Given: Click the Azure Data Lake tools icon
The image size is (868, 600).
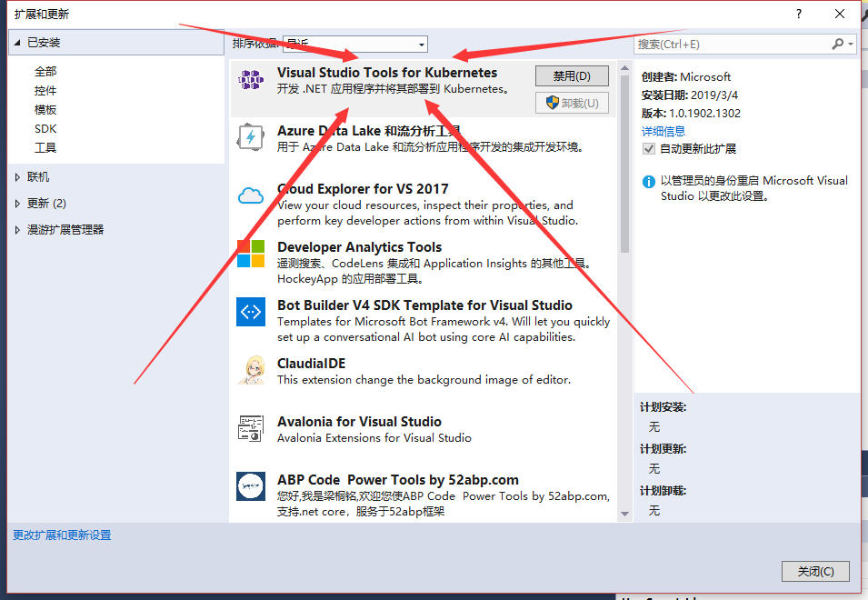Looking at the screenshot, I should pos(251,137).
